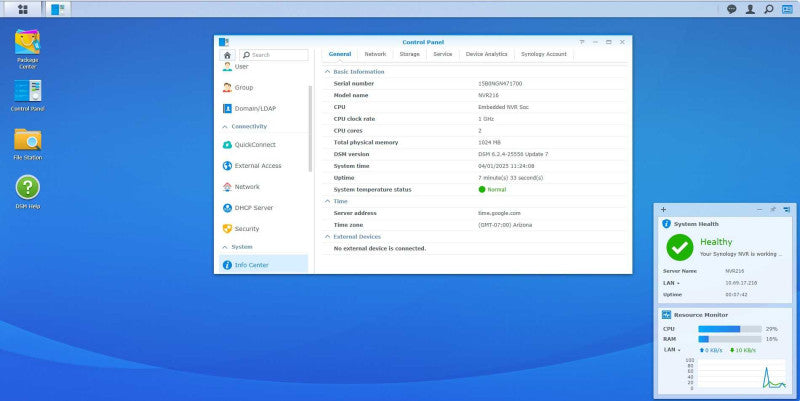Click the Control Panel home icon

[227, 55]
